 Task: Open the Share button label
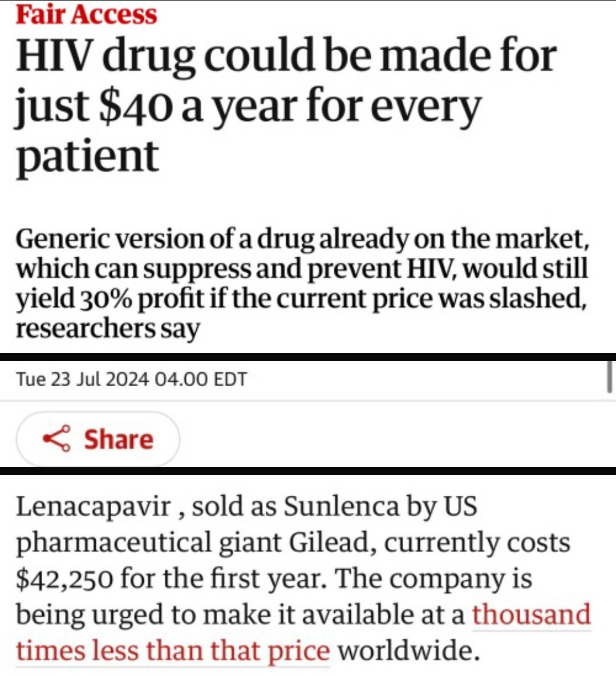pos(119,439)
